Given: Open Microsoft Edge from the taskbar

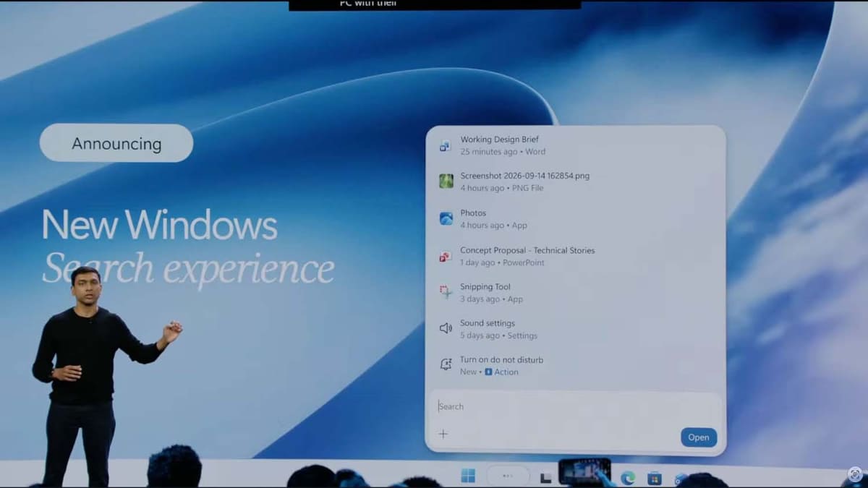Looking at the screenshot, I should (627, 477).
